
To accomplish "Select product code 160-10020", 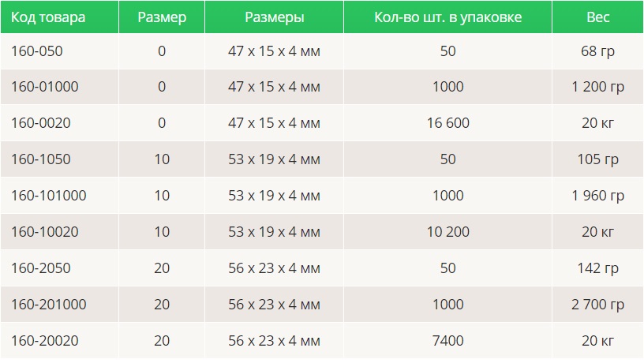I will 45,231.
